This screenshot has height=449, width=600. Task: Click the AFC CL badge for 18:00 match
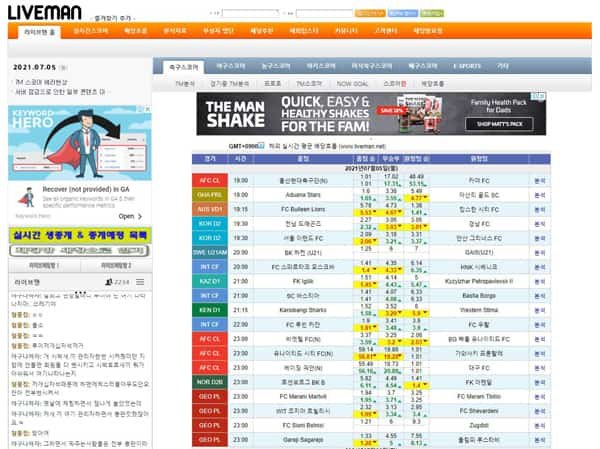tap(210, 181)
